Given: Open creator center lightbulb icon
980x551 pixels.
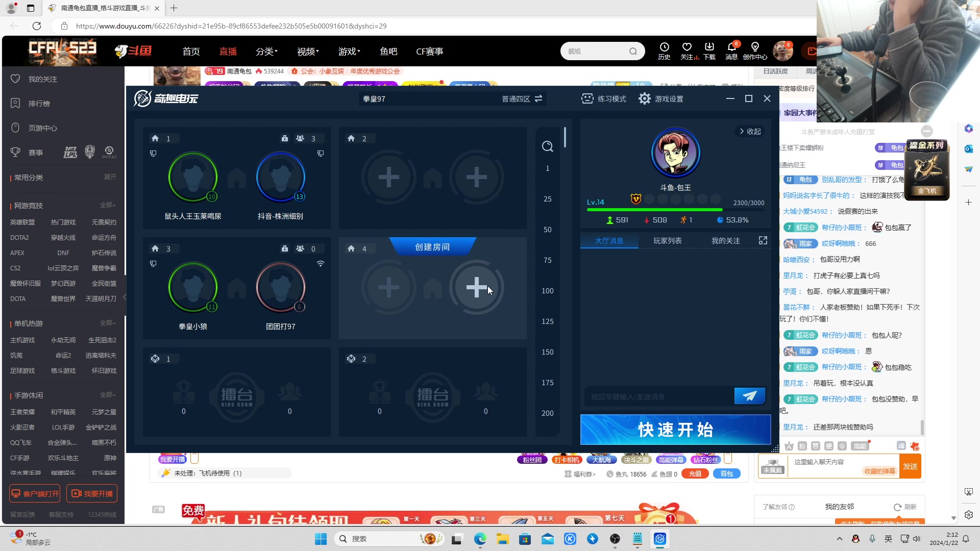Looking at the screenshot, I should coord(755,47).
